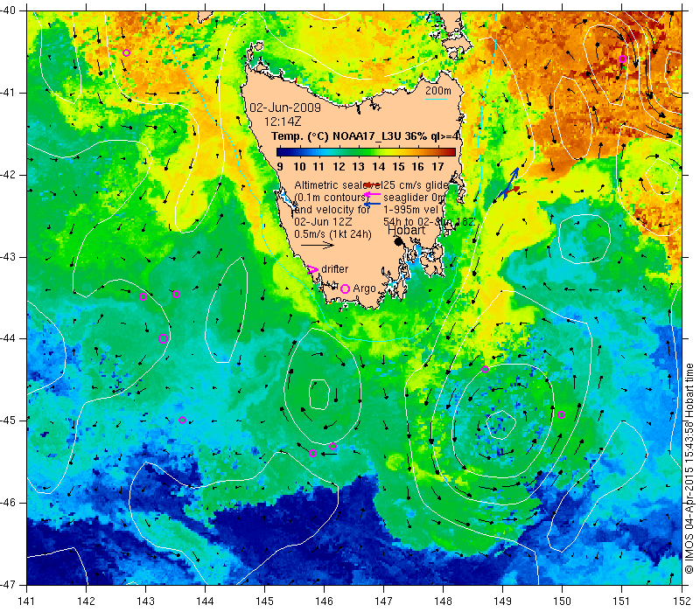Click the 'seaglider 0m' legend text
The image size is (700, 612).
[x=414, y=198]
